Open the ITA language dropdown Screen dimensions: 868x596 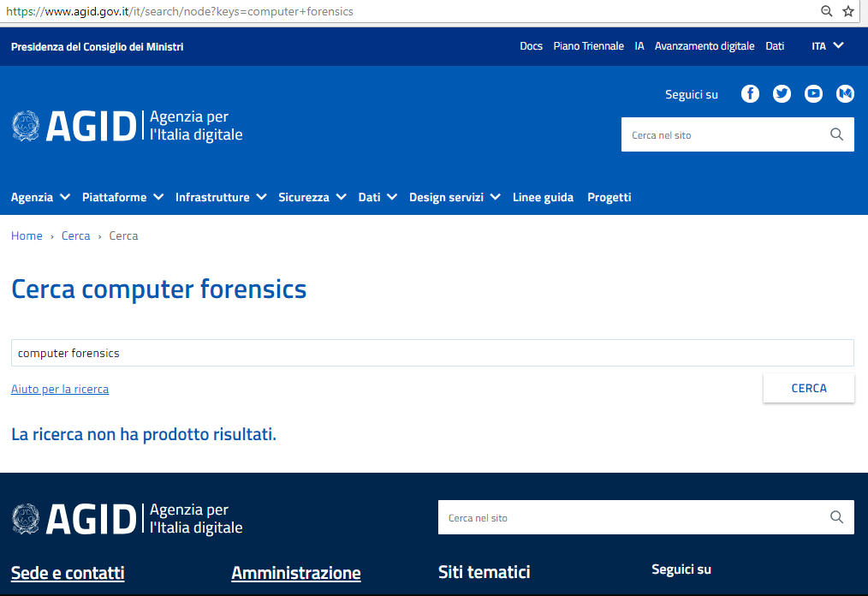[x=827, y=46]
